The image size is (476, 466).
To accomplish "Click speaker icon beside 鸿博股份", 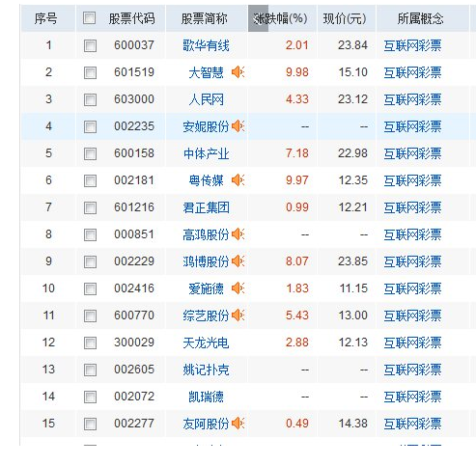I will [x=238, y=261].
